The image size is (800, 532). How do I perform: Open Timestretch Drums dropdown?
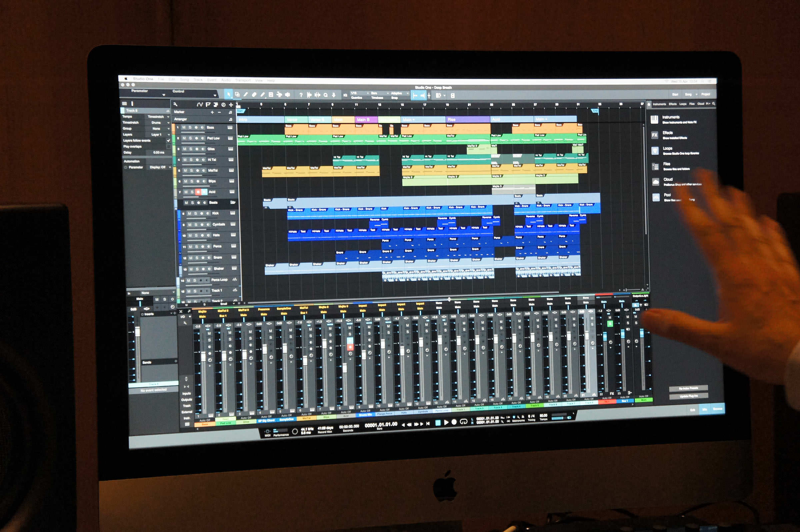(158, 123)
